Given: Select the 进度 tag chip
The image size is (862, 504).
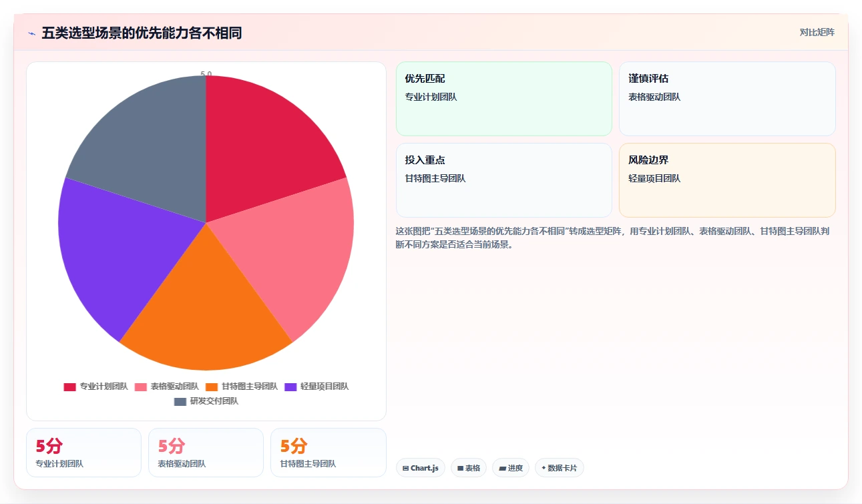Looking at the screenshot, I should (511, 468).
